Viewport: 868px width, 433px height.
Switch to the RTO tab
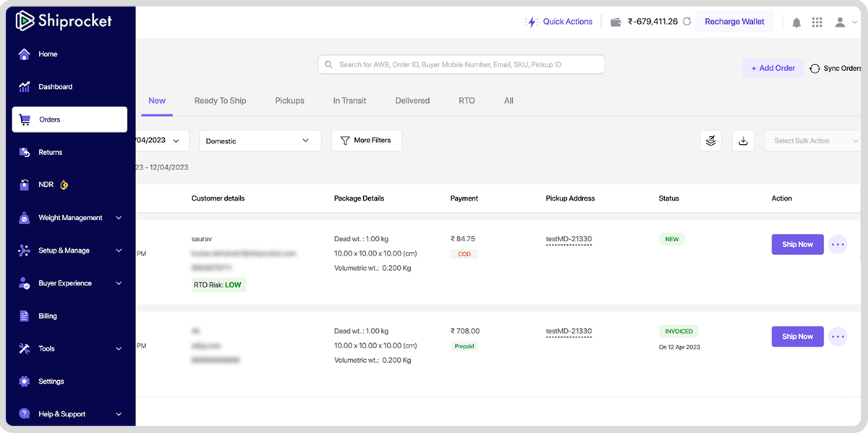coord(467,101)
